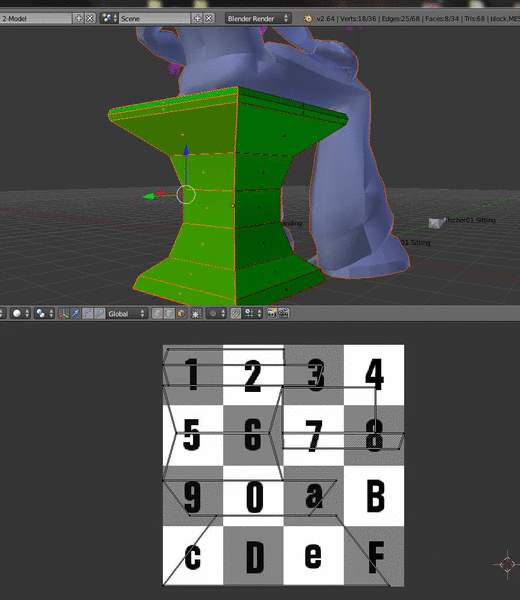This screenshot has height=600, width=520.
Task: Enable the scale manipulator icon
Action: coord(99,314)
